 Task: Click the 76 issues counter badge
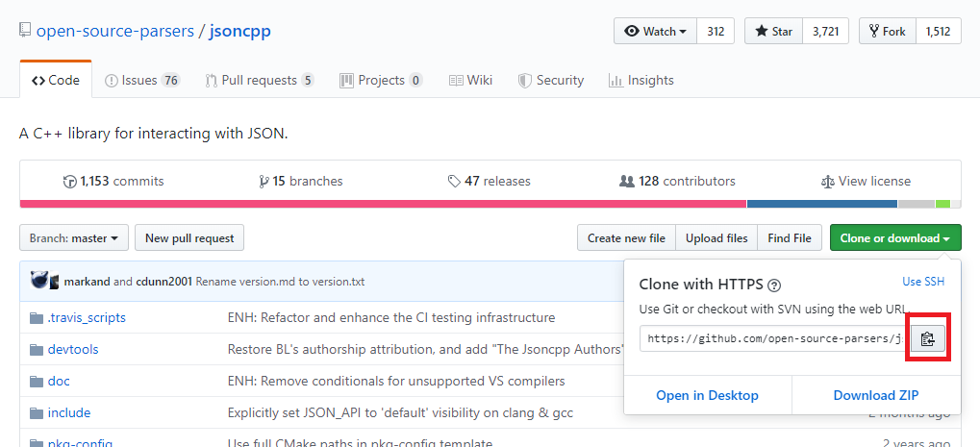coord(170,80)
